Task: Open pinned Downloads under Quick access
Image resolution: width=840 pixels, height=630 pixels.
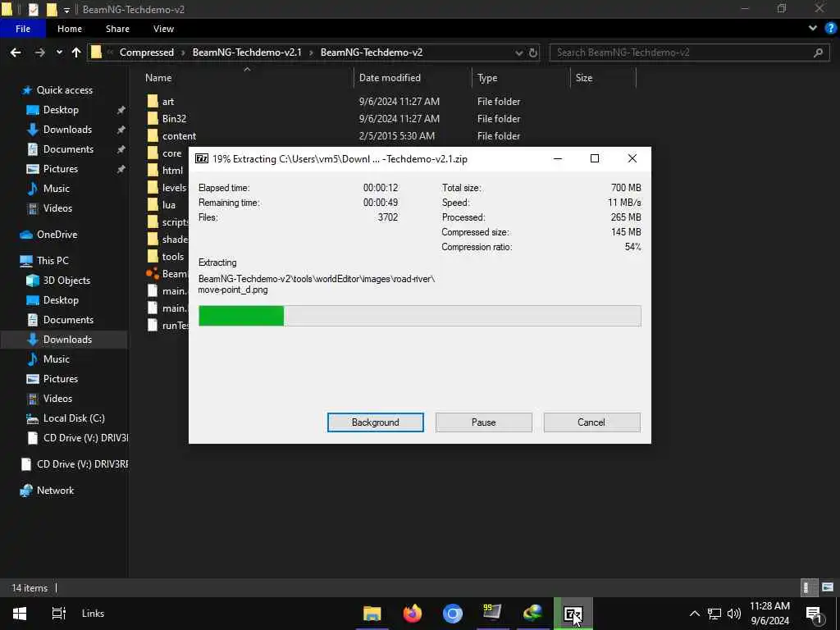Action: [x=67, y=130]
